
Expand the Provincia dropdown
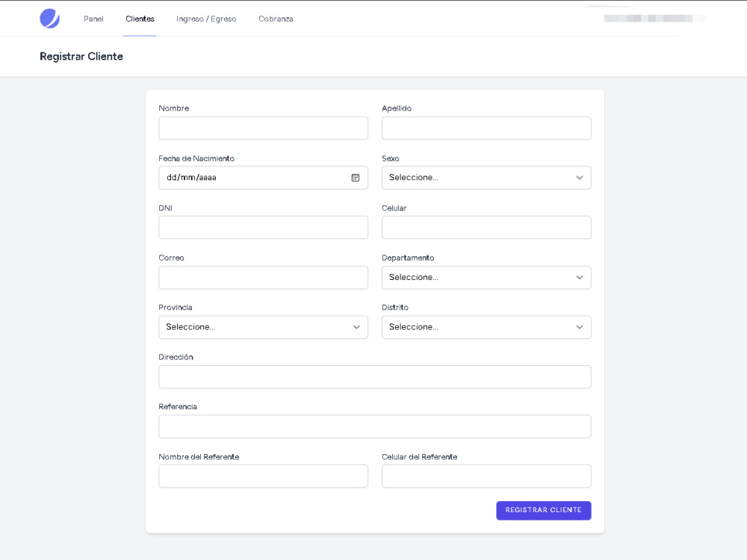click(264, 327)
